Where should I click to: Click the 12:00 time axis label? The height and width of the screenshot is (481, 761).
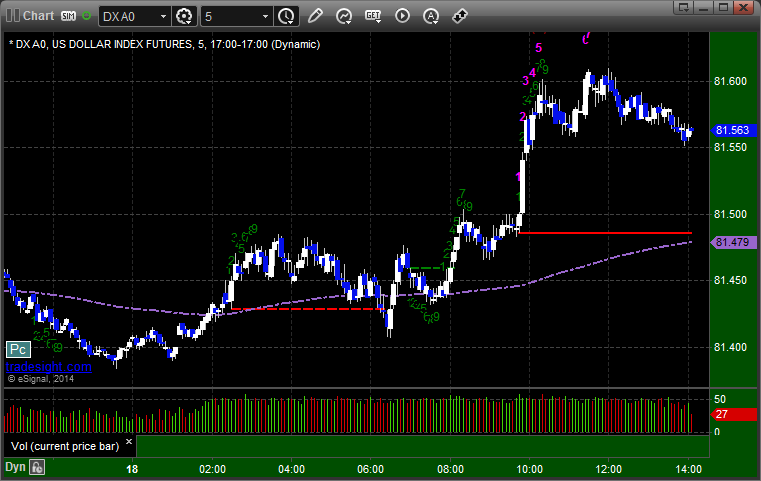[x=609, y=469]
